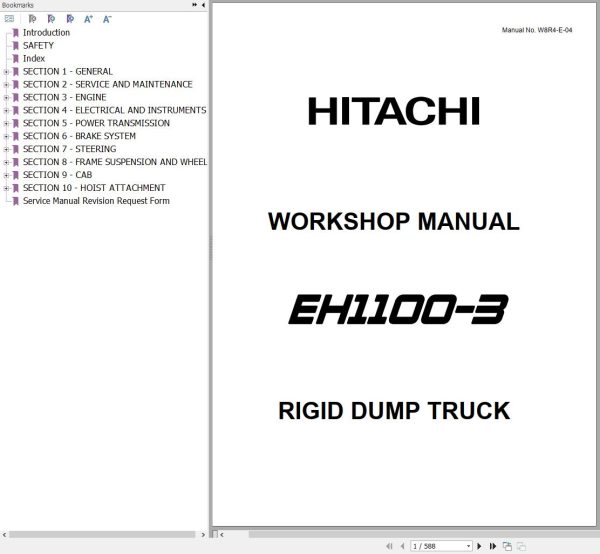600x554 pixels.
Task: Select SECTION 7 - STEERING bookmark
Action: (x=69, y=149)
